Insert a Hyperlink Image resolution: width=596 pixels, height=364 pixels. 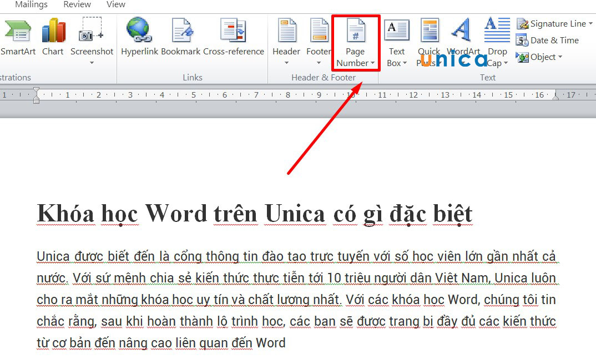(139, 37)
